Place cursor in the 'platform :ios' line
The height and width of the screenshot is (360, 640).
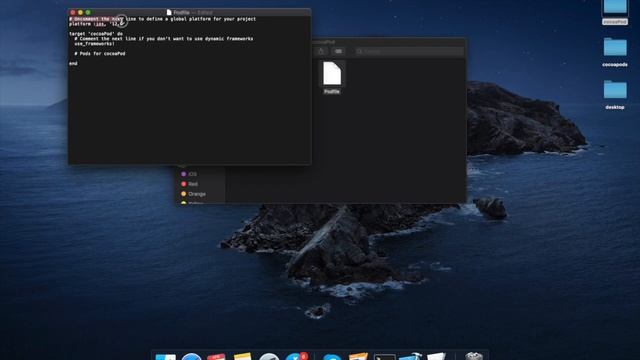[x=96, y=24]
